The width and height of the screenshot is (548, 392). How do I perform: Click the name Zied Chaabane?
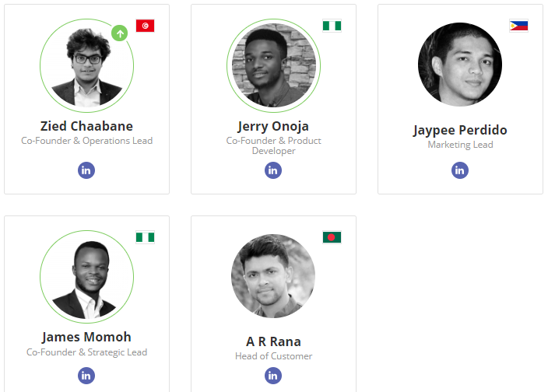click(x=86, y=126)
